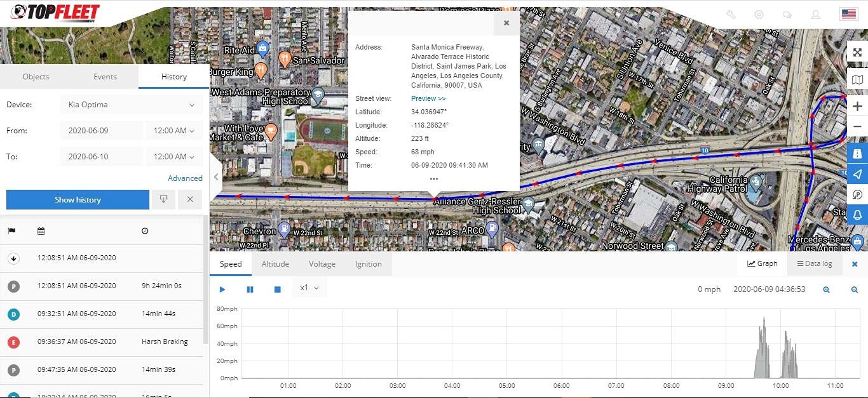
Task: Switch to the Voltage graph tab
Action: point(322,264)
